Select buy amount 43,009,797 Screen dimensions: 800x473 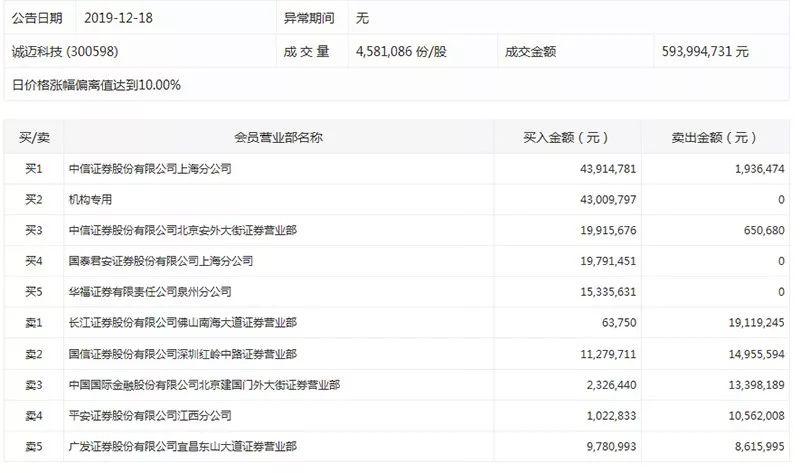(x=608, y=200)
